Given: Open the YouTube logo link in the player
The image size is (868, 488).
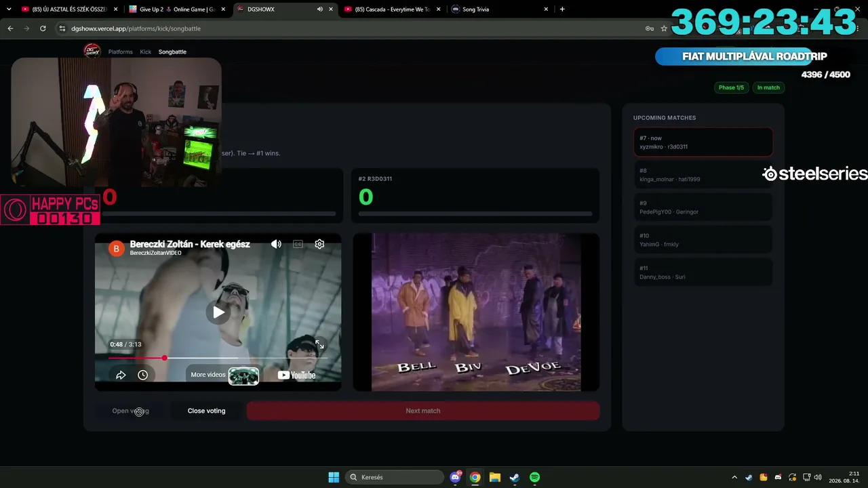Looking at the screenshot, I should pyautogui.click(x=296, y=375).
